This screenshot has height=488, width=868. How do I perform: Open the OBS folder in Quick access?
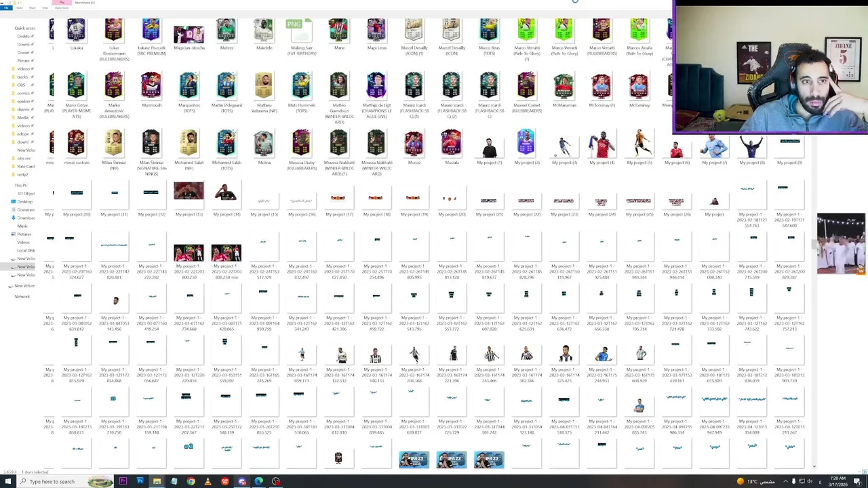(x=22, y=85)
